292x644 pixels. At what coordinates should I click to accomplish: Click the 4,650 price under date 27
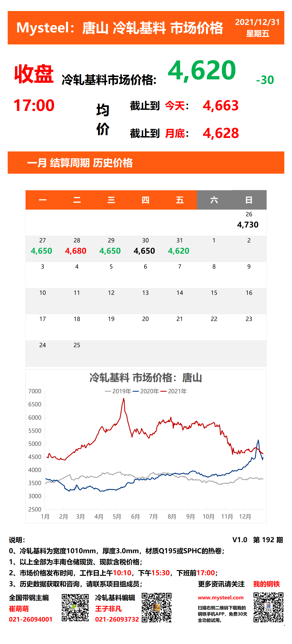pyautogui.click(x=42, y=251)
